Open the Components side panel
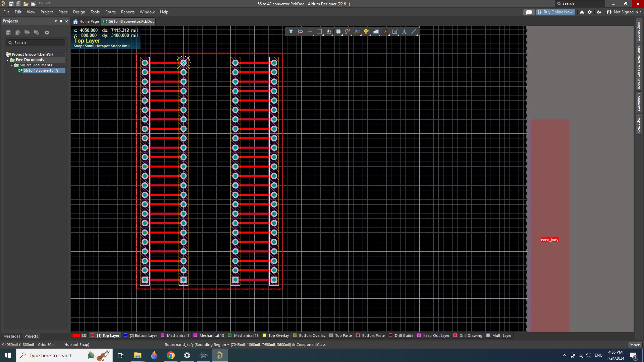 (639, 31)
